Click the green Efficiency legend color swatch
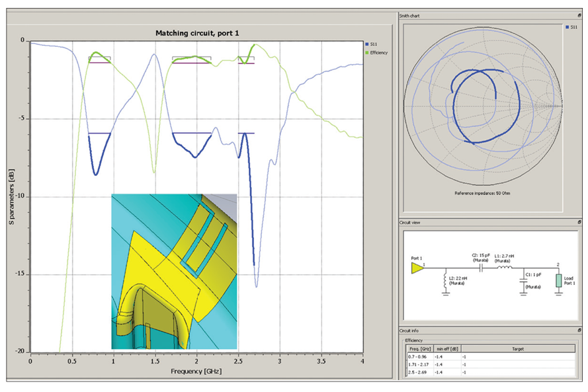The height and width of the screenshot is (392, 588). (x=366, y=52)
